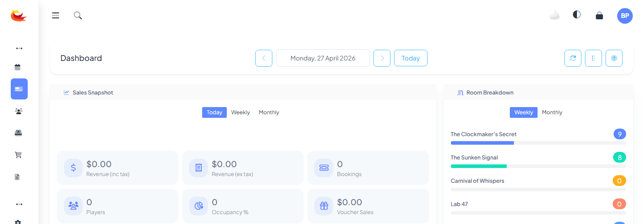644x224 pixels.
Task: Click the upper sidebar ellipsis icon
Action: tap(19, 48)
